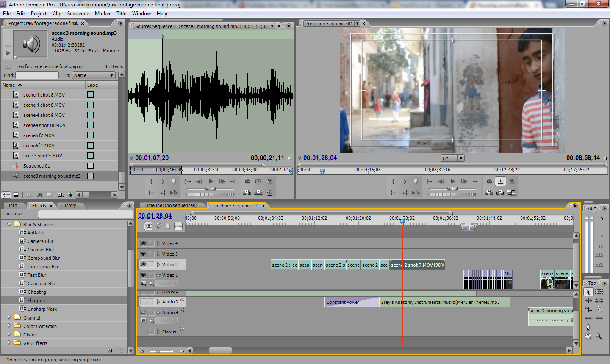Image resolution: width=610 pixels, height=364 pixels.
Task: Pick the Rate Stretch tool
Action: click(x=588, y=309)
